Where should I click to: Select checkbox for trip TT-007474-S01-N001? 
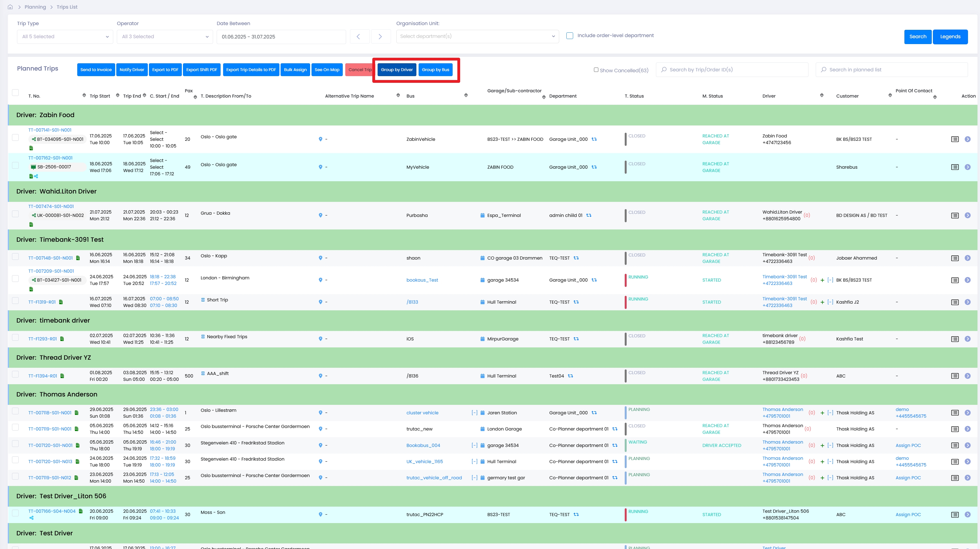pos(15,214)
